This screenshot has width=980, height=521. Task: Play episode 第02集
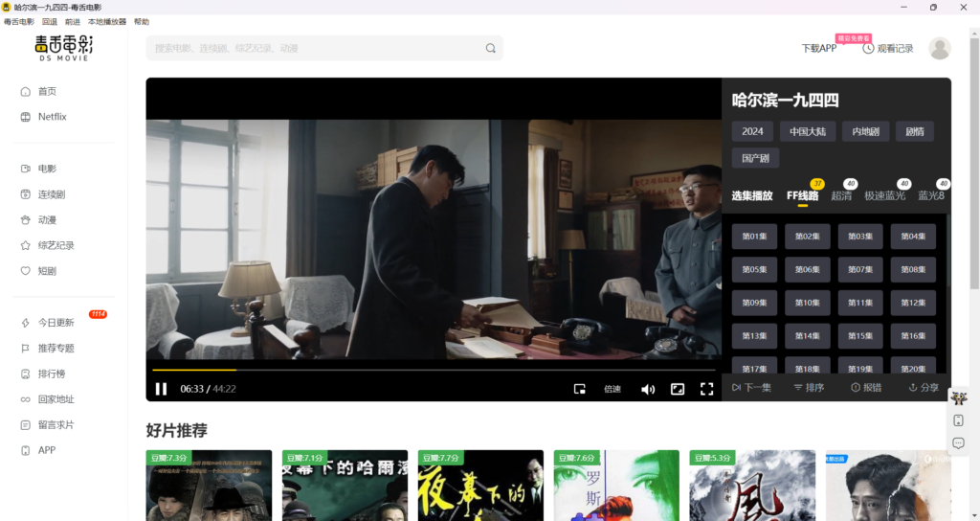(x=808, y=237)
